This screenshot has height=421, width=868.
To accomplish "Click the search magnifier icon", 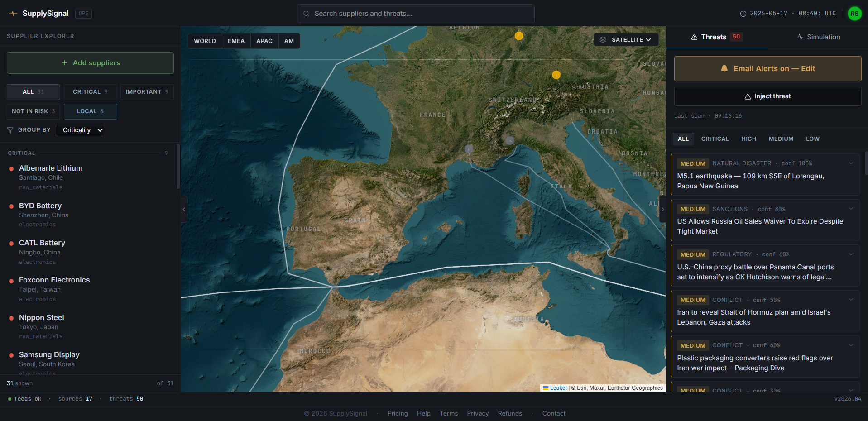I will tap(307, 14).
